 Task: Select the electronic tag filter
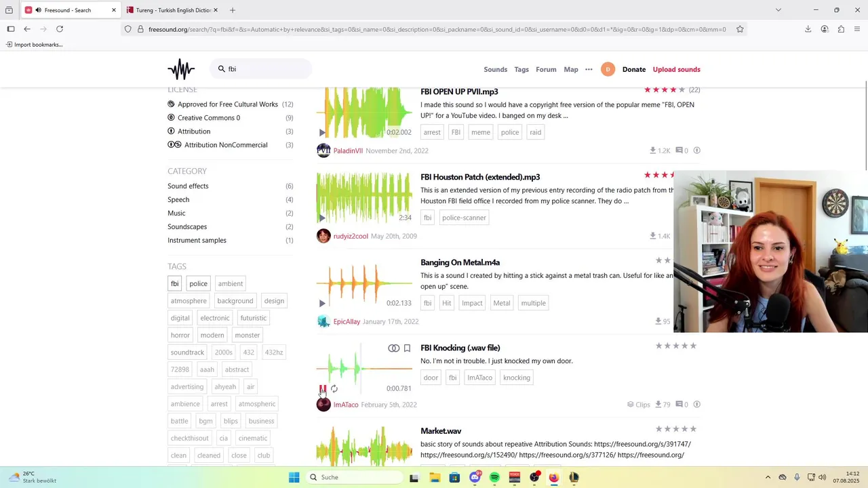(x=215, y=318)
